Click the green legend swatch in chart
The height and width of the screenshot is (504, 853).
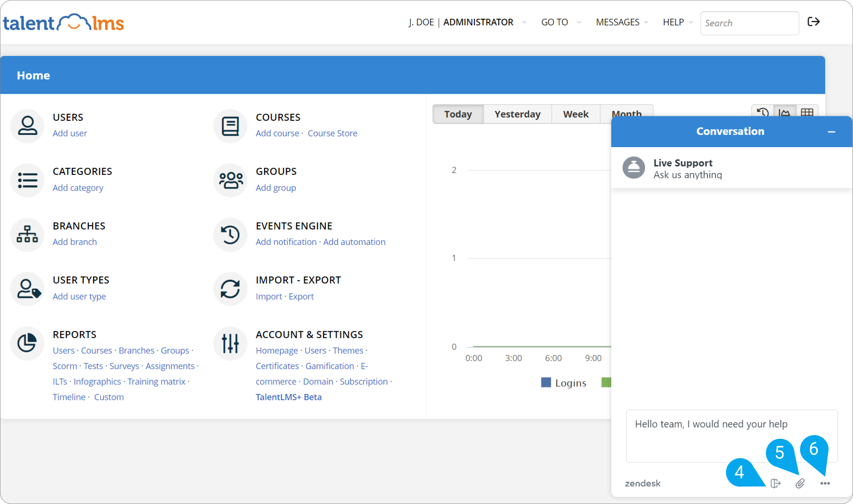coord(606,382)
